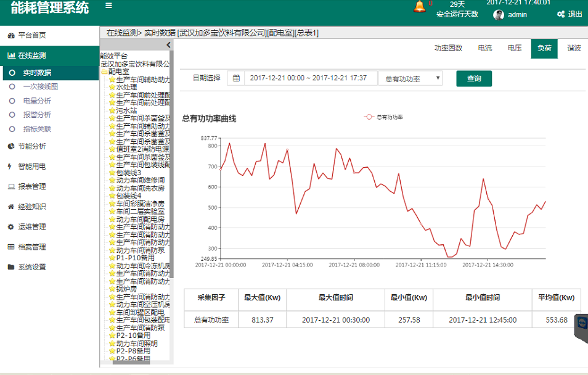The image size is (588, 375).
Task: Switch to the 功率因数 tab
Action: 448,48
